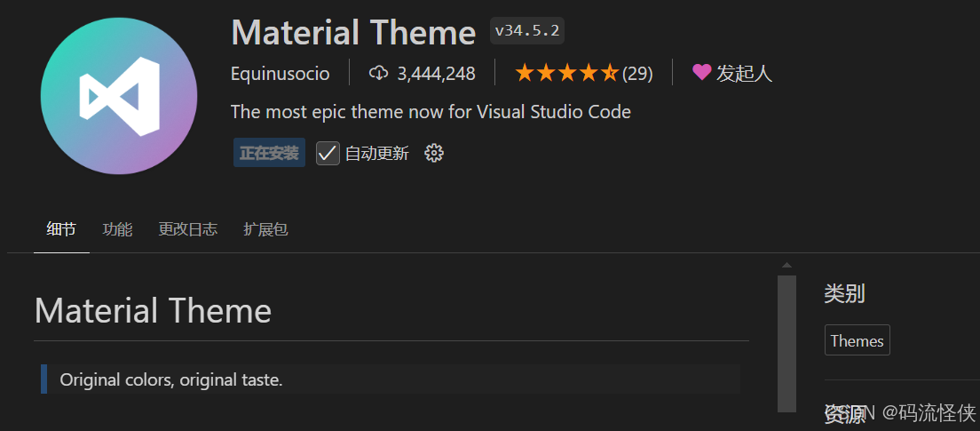The image size is (980, 431).
Task: Open the 功能 tab
Action: (117, 229)
